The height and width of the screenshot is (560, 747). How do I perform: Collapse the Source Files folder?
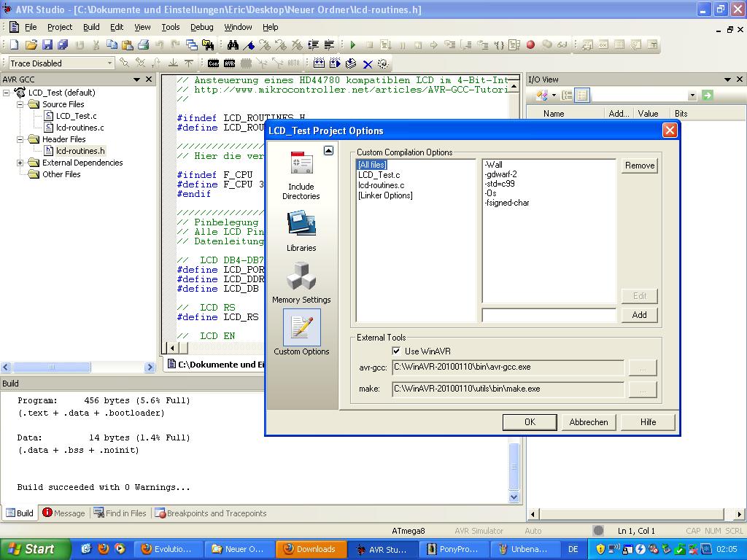20,104
